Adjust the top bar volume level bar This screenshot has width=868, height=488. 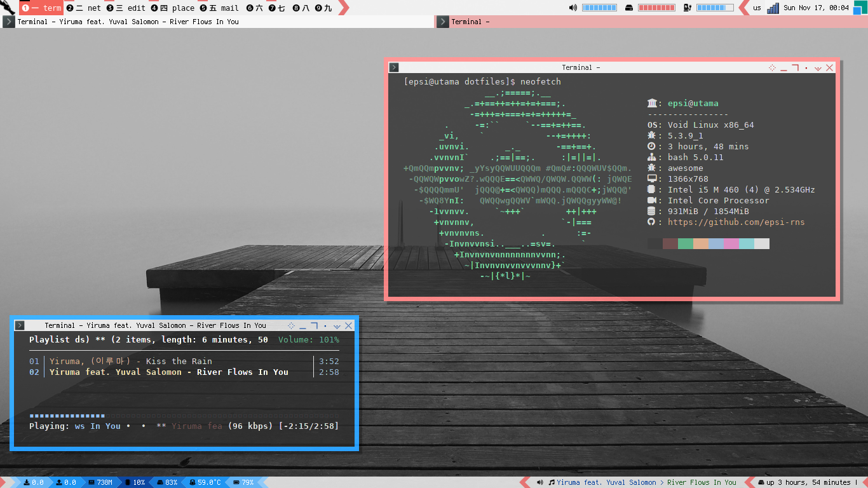599,8
